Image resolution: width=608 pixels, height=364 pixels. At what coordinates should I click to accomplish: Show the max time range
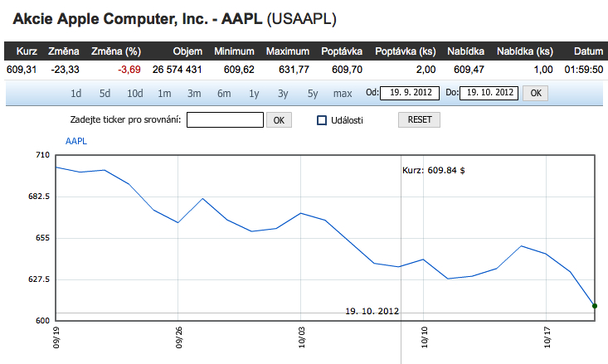point(343,93)
